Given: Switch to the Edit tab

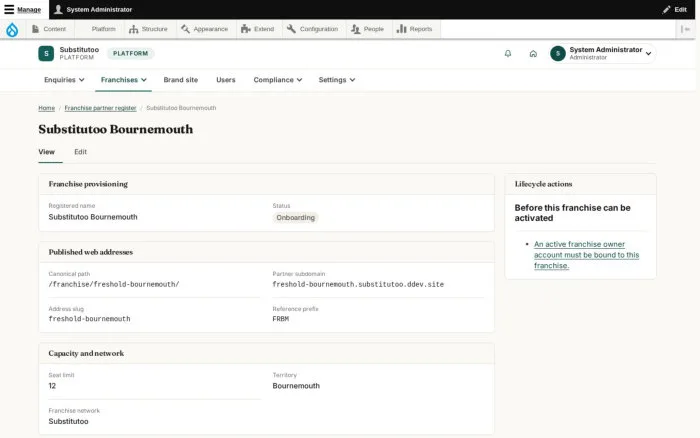Looking at the screenshot, I should pos(80,152).
